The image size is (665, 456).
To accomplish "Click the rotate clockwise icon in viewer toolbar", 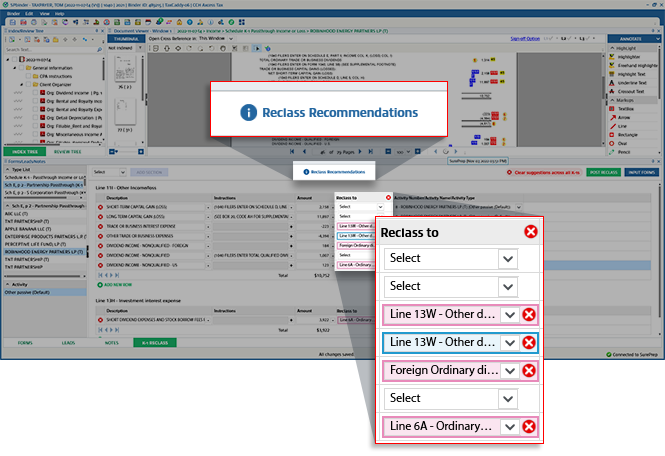I will click(189, 48).
